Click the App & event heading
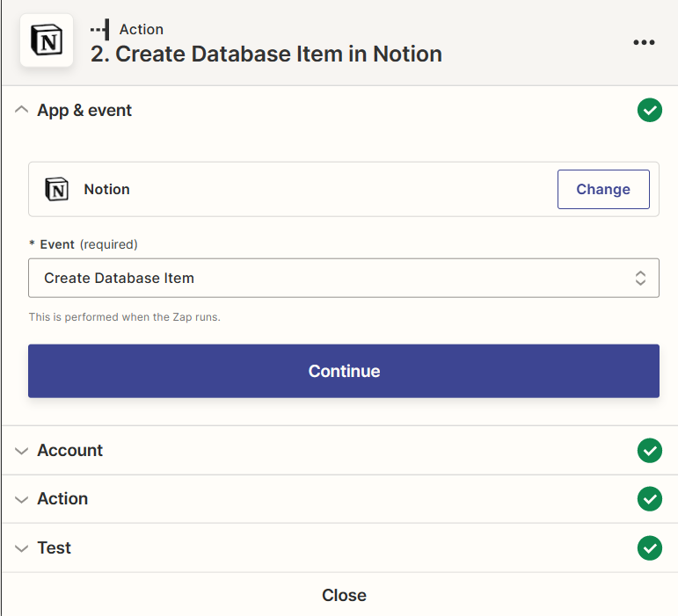Image resolution: width=678 pixels, height=616 pixels. point(84,110)
